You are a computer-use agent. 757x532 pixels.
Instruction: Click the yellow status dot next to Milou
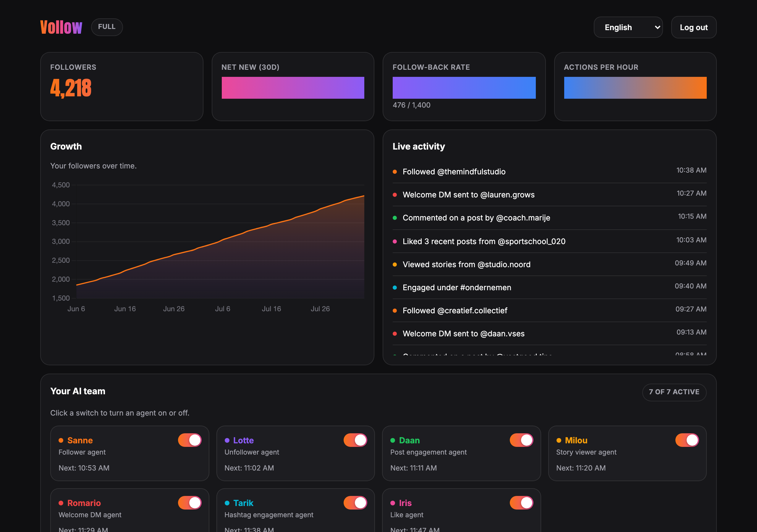coord(559,440)
